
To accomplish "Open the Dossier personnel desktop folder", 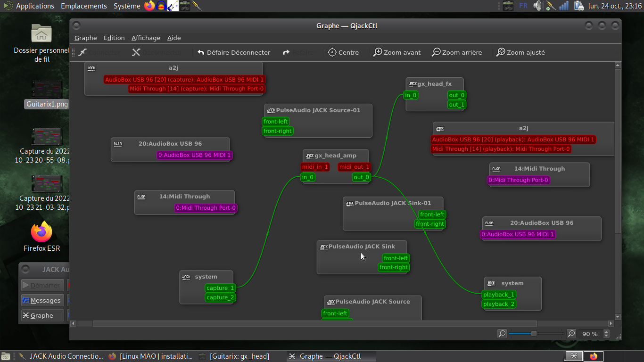I will pos(41,42).
